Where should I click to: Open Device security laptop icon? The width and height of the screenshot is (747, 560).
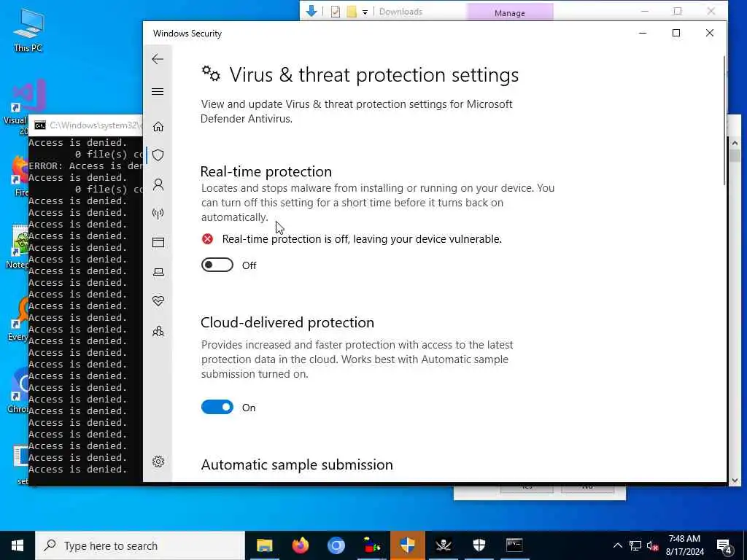tap(158, 272)
